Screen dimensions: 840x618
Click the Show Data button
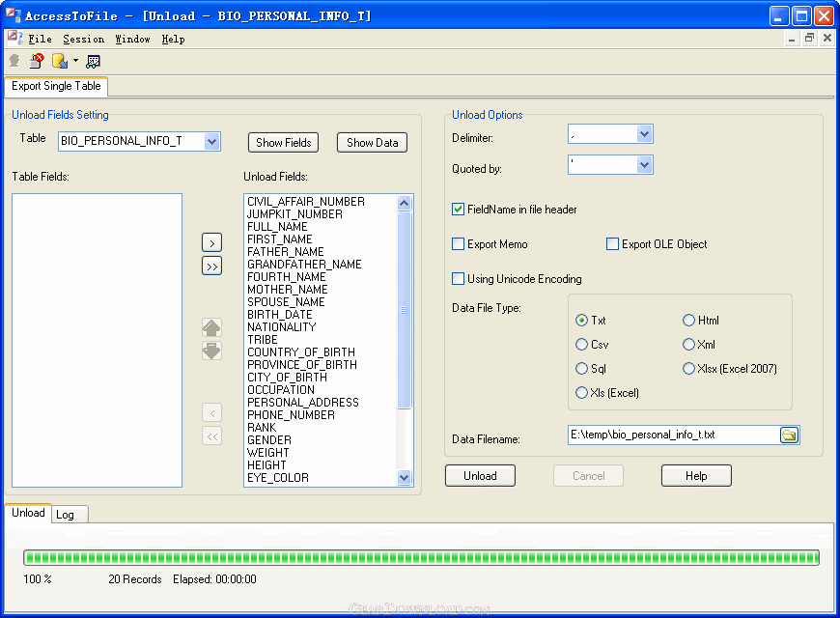(373, 143)
